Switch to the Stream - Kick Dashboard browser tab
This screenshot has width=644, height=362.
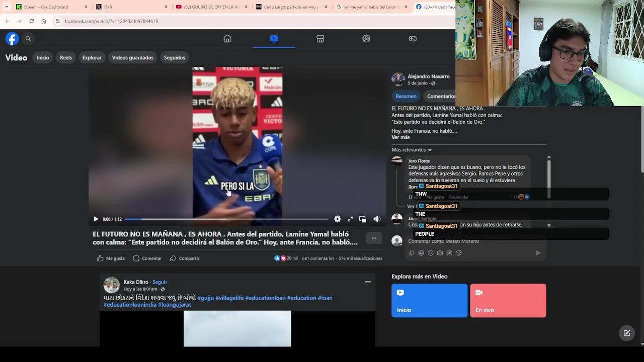tap(50, 7)
